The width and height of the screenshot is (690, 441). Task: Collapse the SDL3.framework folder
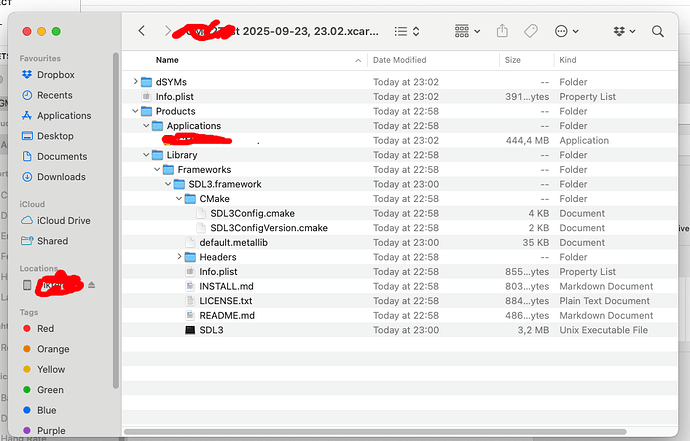(168, 184)
